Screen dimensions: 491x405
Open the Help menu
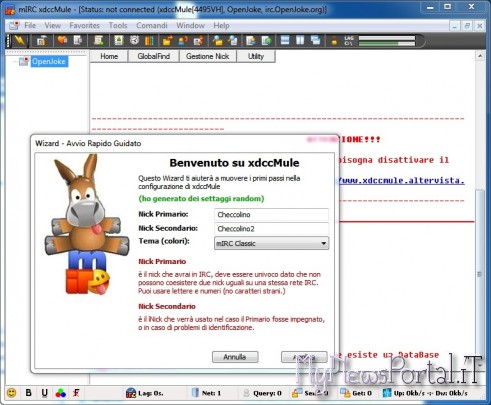point(221,26)
